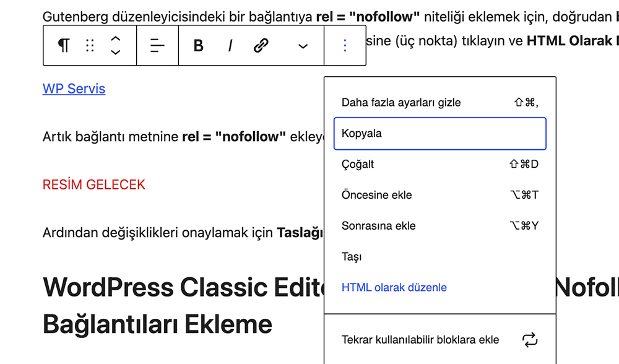The image size is (619, 364).
Task: Grab the block drag handle icon
Action: pyautogui.click(x=90, y=46)
